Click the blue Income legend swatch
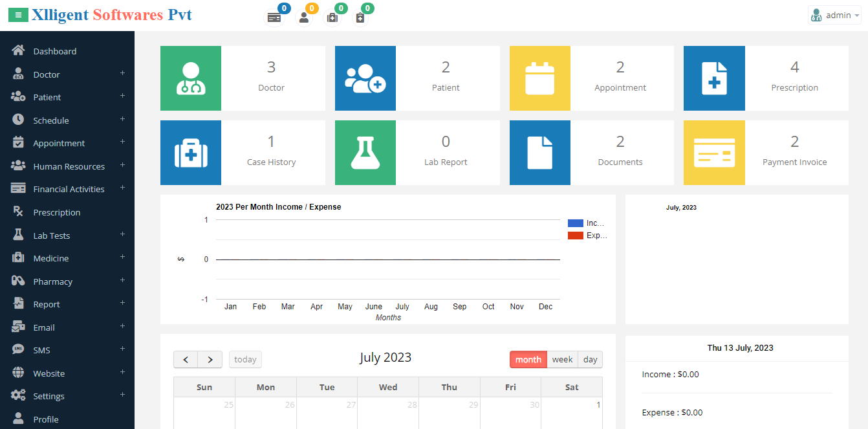Viewport: 868px width, 429px height. 575,223
